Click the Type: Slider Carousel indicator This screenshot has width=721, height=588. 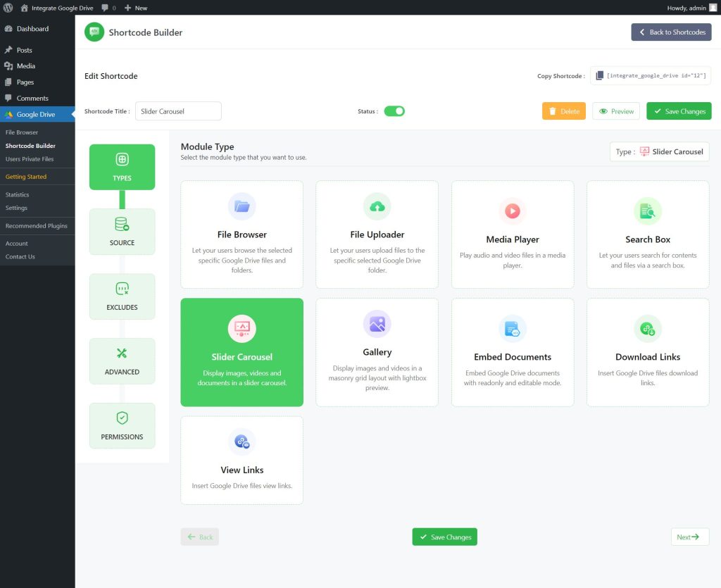point(659,151)
